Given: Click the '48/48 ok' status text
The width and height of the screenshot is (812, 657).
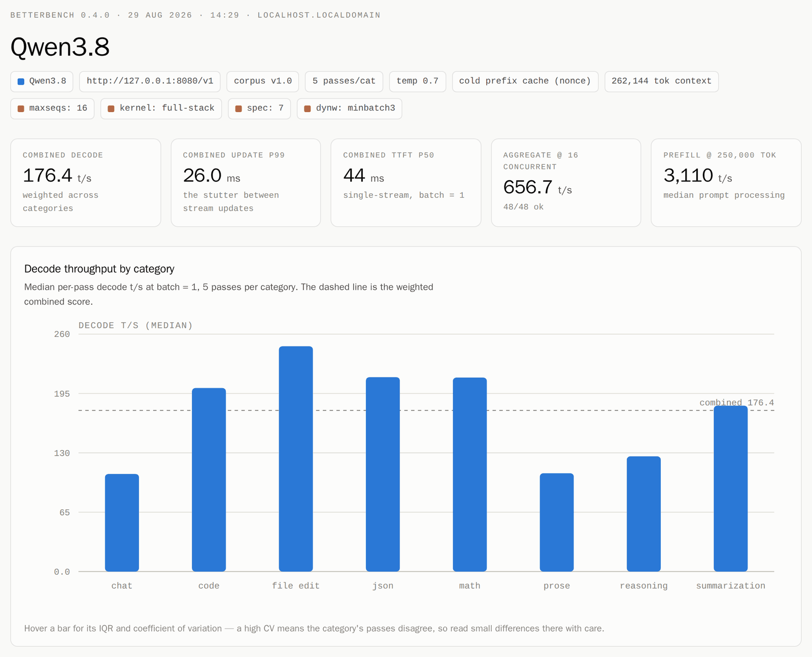Looking at the screenshot, I should pyautogui.click(x=523, y=207).
